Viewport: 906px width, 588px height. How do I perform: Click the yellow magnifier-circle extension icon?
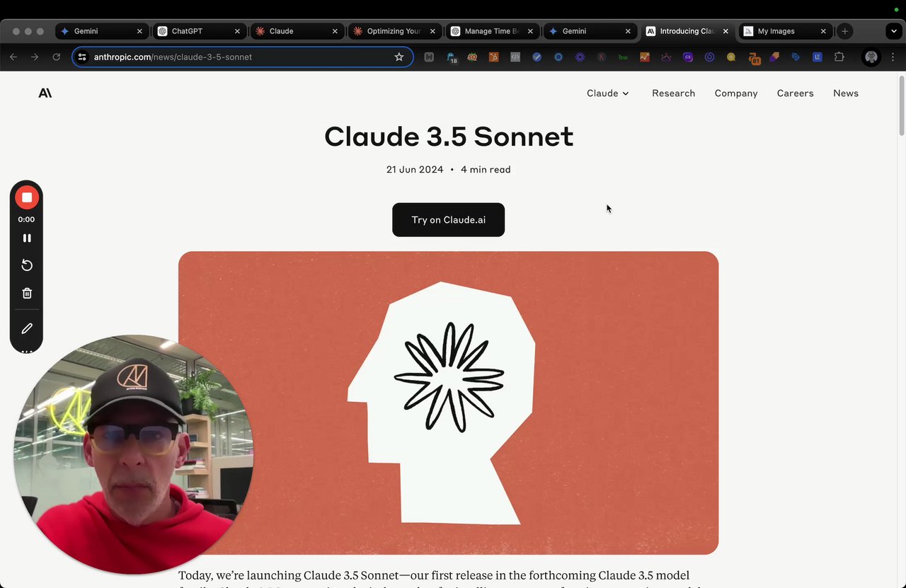731,57
